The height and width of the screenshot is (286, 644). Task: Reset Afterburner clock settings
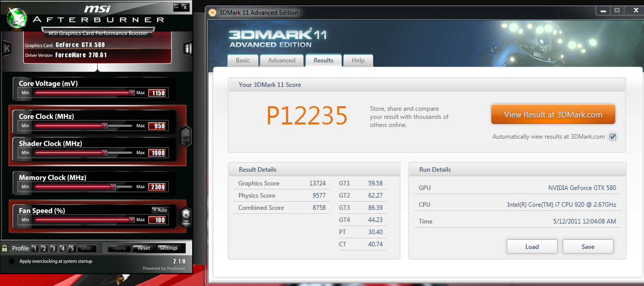(144, 248)
